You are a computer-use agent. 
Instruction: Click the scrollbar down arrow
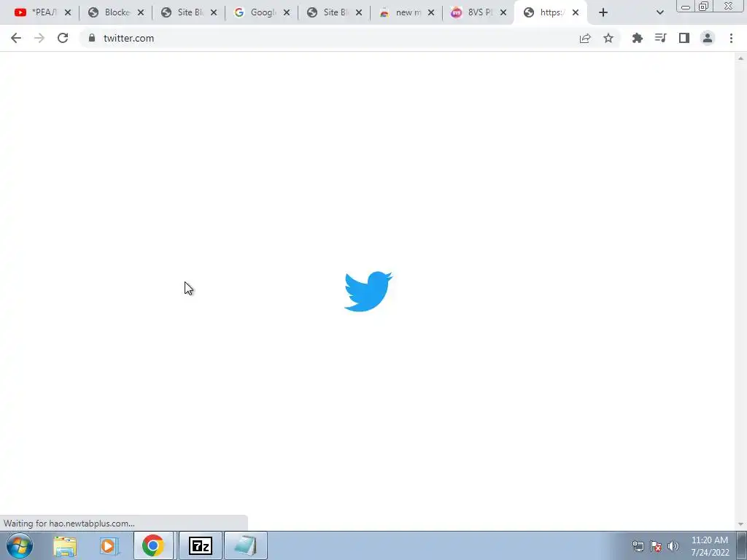tap(740, 524)
